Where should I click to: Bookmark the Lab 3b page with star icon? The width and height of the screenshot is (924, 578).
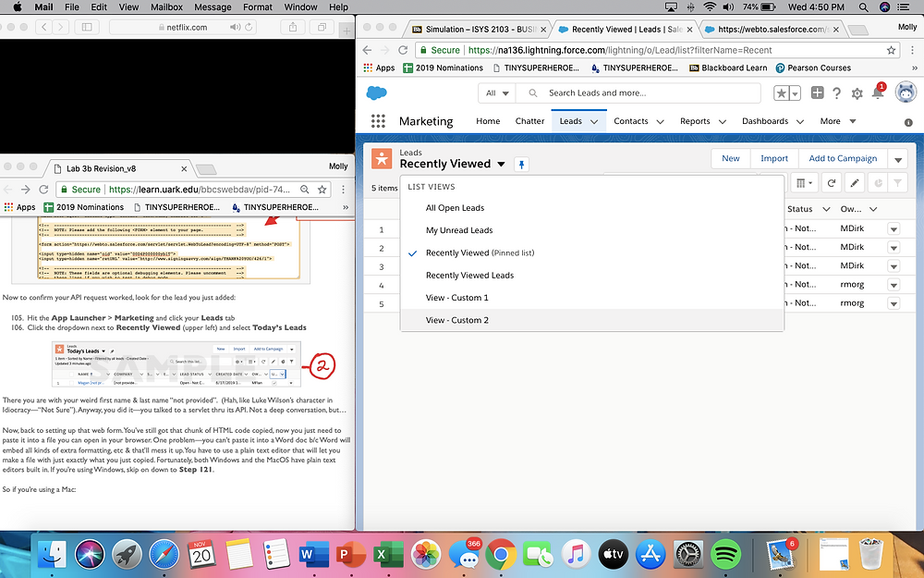pos(322,190)
